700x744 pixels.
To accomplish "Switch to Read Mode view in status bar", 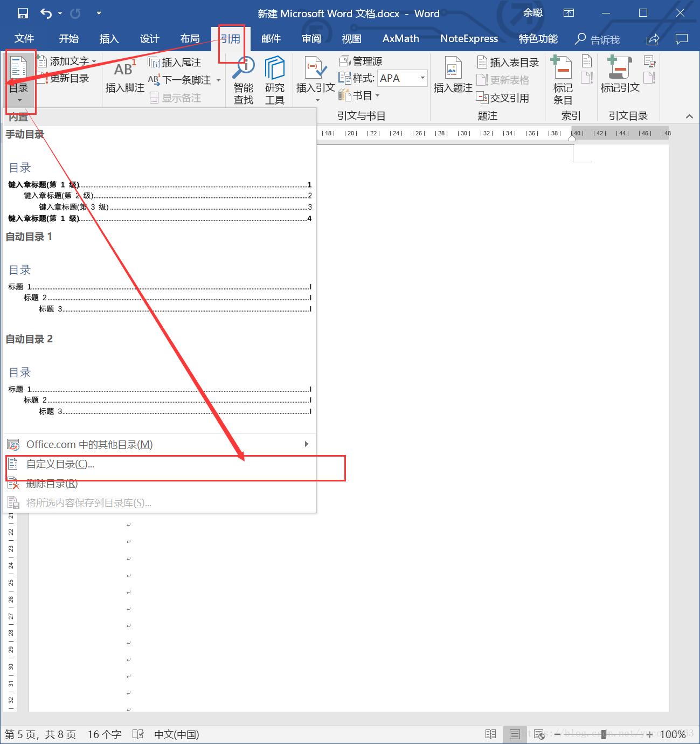I will coord(490,734).
